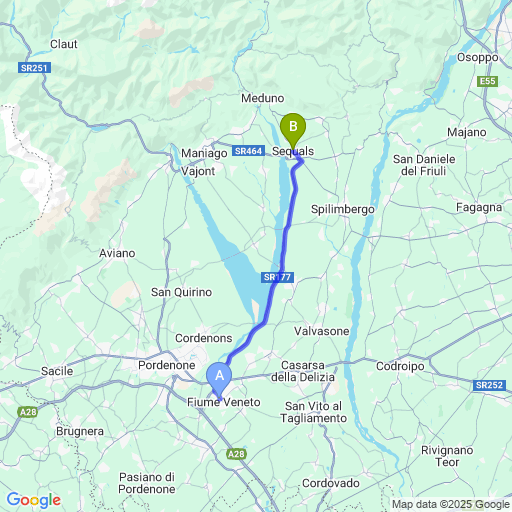Click the Map data ©2025 Google text
Image resolution: width=512 pixels, height=512 pixels.
(451, 504)
